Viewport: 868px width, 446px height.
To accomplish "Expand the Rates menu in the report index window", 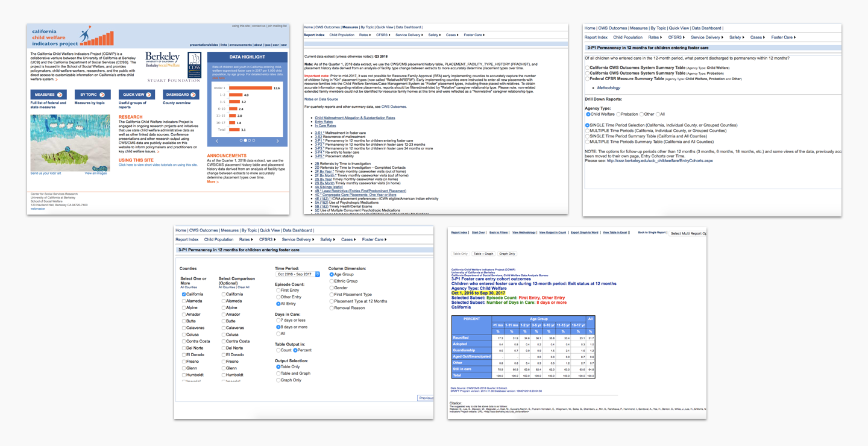I will (365, 35).
